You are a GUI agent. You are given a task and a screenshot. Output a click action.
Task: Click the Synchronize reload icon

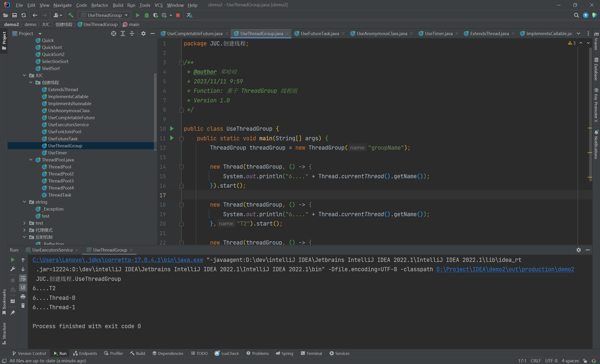point(23,15)
